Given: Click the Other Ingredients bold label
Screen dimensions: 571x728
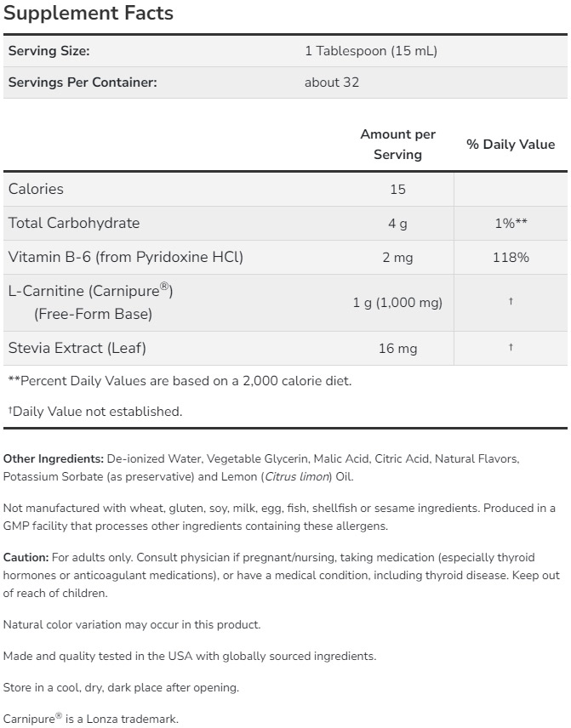Looking at the screenshot, I should [54, 459].
